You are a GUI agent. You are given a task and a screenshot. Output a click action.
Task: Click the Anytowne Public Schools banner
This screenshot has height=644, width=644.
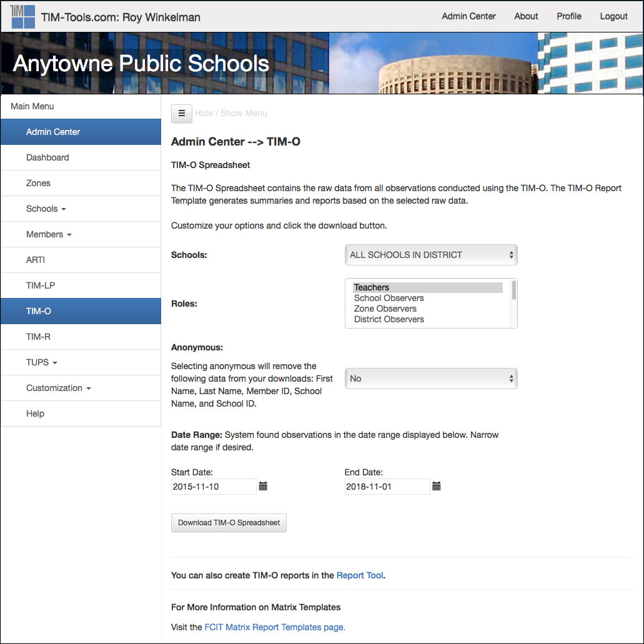coord(322,63)
